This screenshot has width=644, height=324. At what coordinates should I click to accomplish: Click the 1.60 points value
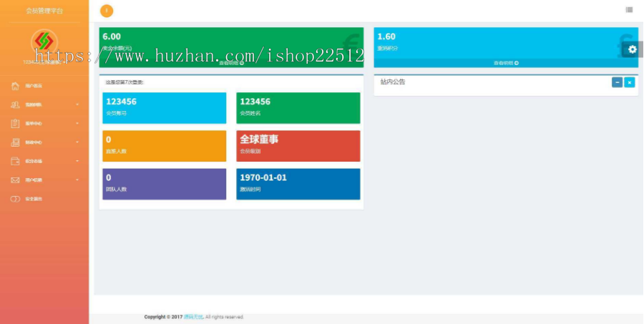386,36
